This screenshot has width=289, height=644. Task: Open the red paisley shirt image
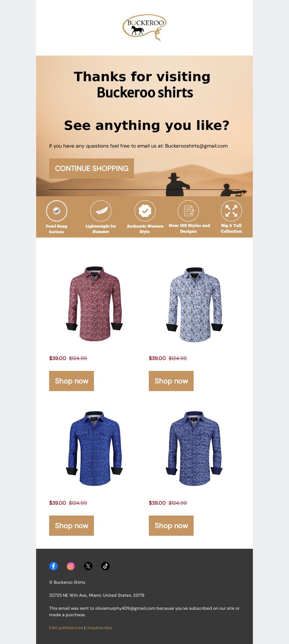click(x=95, y=304)
